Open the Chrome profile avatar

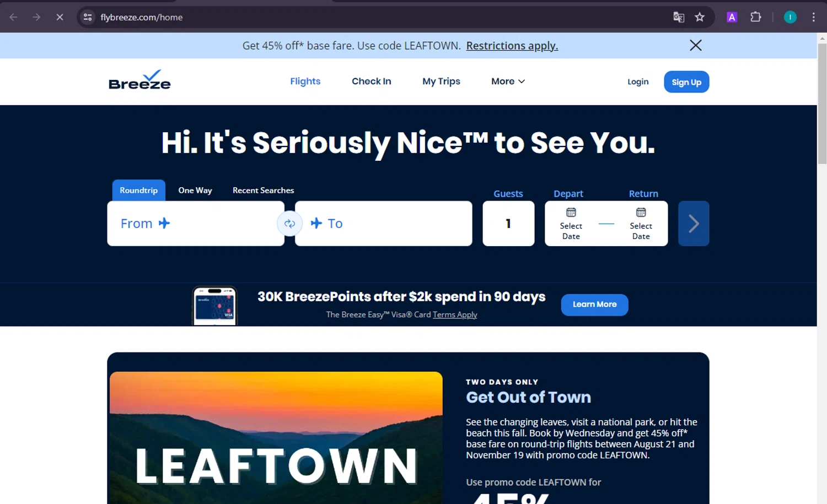(790, 17)
